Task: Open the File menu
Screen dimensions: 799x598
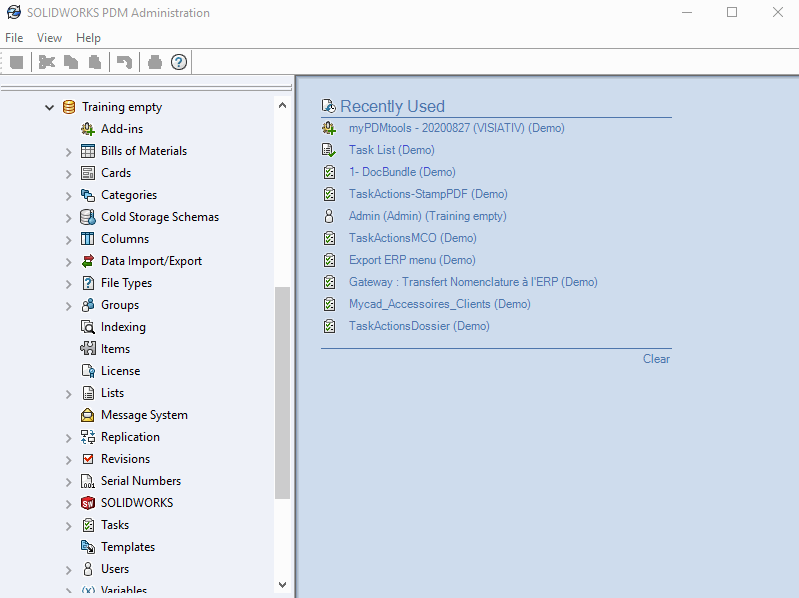Action: [14, 38]
